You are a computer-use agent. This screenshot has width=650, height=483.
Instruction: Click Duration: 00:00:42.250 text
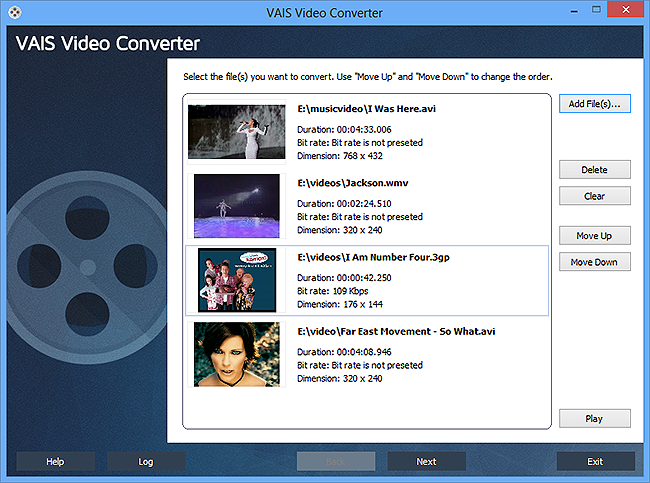coord(344,278)
